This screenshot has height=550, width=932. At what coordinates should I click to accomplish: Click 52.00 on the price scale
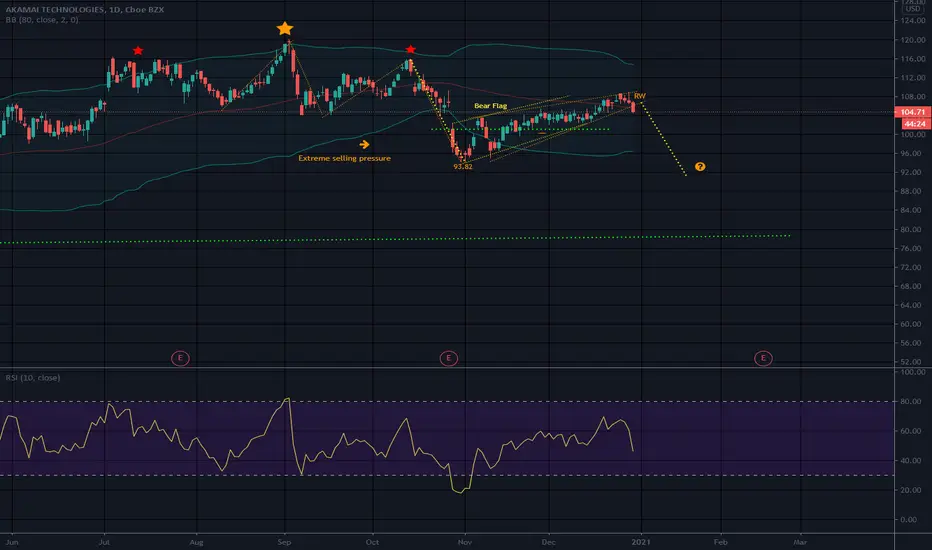[x=912, y=362]
